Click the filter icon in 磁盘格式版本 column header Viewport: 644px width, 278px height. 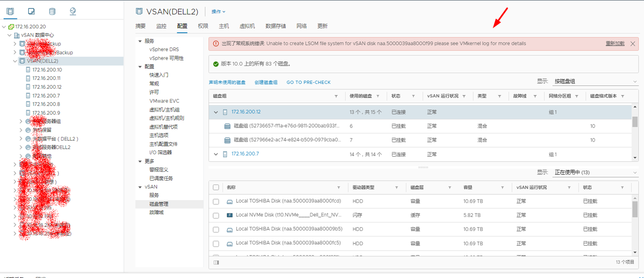[623, 96]
